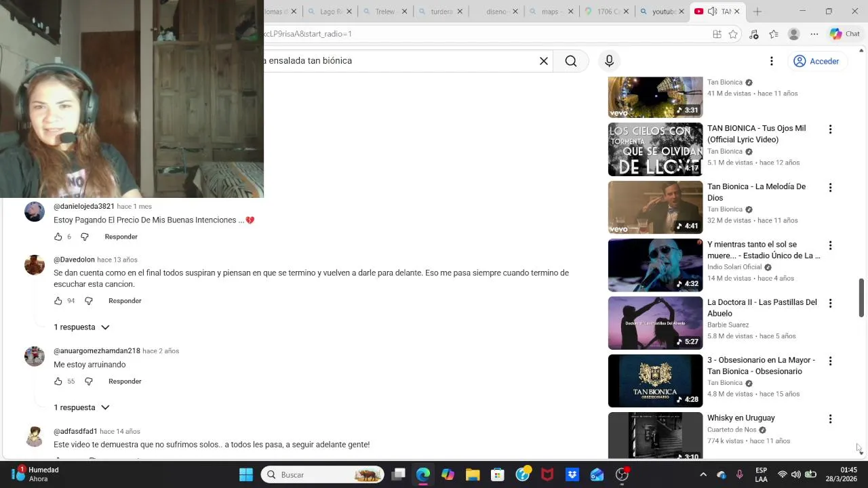868x488 pixels.
Task: Open @adfasdfad1's channel from the username
Action: point(75,431)
